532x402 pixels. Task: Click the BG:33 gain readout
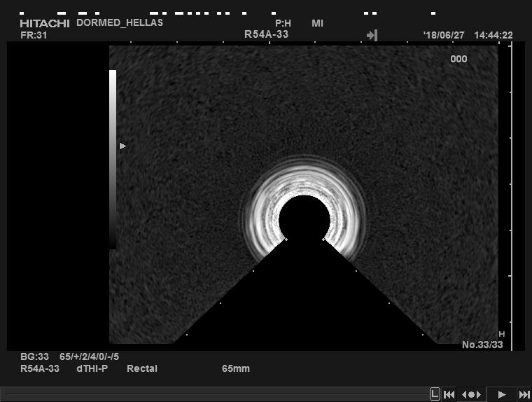click(34, 356)
